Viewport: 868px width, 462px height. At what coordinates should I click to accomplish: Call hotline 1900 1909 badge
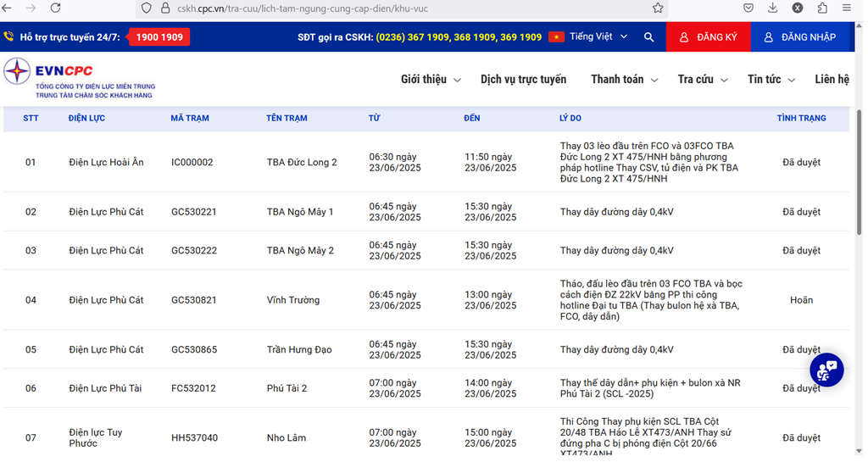tap(159, 37)
